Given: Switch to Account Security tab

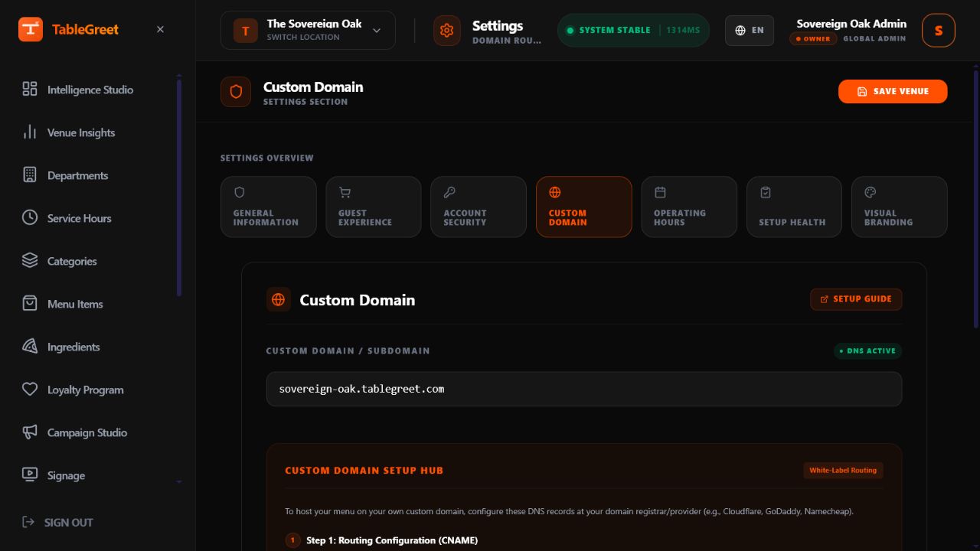Looking at the screenshot, I should pyautogui.click(x=479, y=207).
